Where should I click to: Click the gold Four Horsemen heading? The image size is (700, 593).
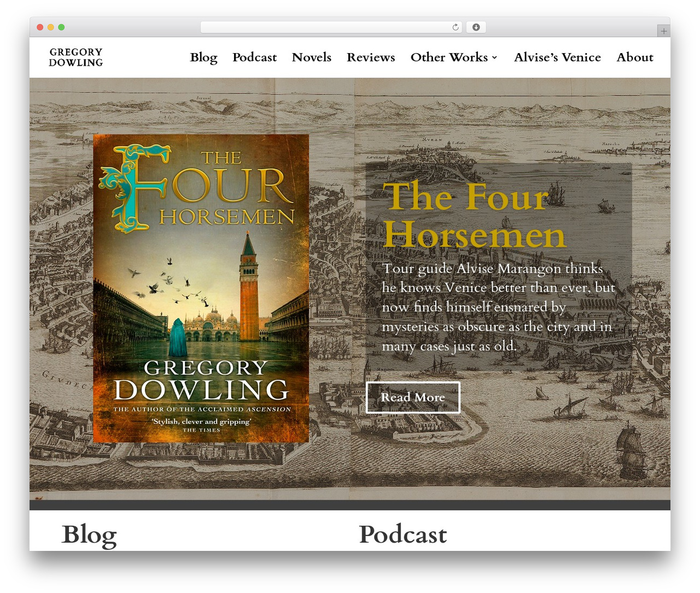click(474, 216)
